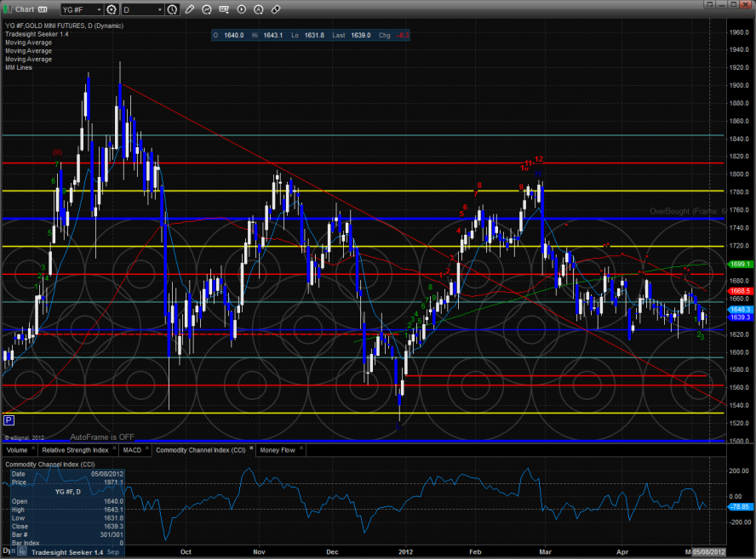Viewport: 756px width, 559px height.
Task: Click the blue 1648.3 price marker
Action: [740, 310]
